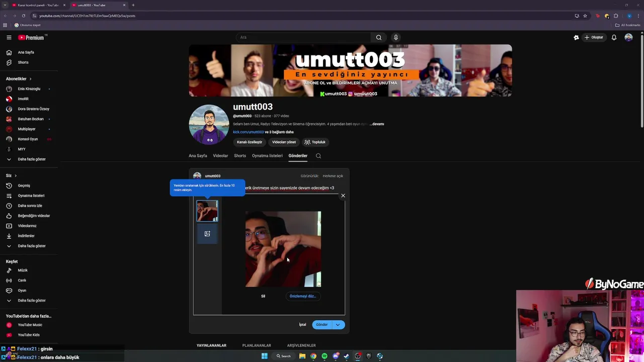
Task: Open the kick.com/umutt003 link
Action: click(x=248, y=132)
